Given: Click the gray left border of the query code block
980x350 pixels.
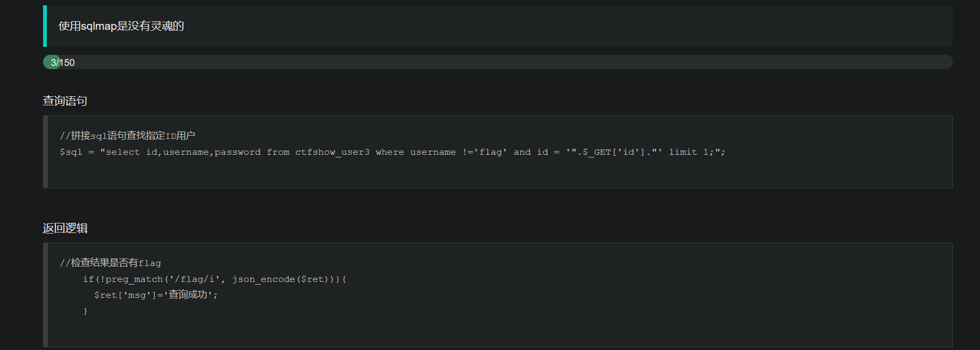Looking at the screenshot, I should [45, 152].
